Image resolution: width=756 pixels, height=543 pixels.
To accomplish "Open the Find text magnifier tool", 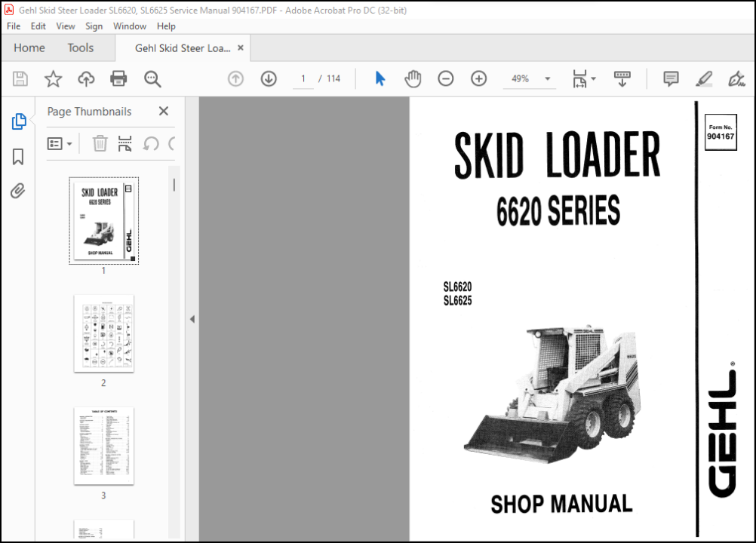I will [x=152, y=79].
